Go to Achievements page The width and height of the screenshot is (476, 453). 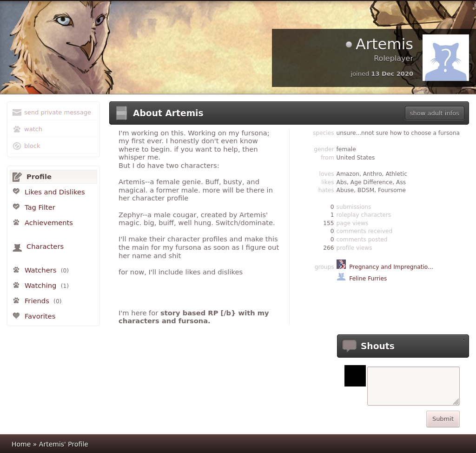[48, 223]
